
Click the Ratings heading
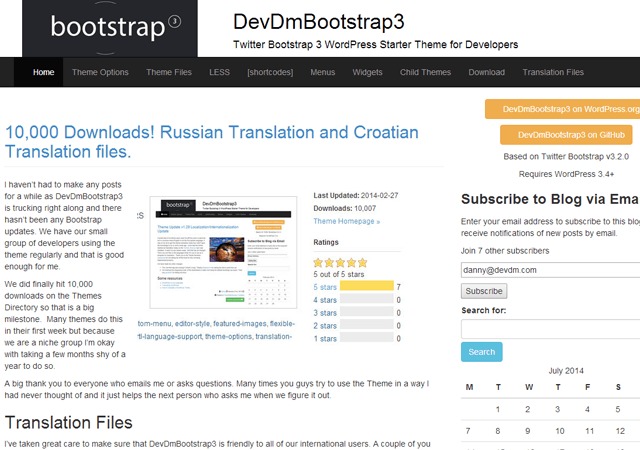click(x=326, y=242)
